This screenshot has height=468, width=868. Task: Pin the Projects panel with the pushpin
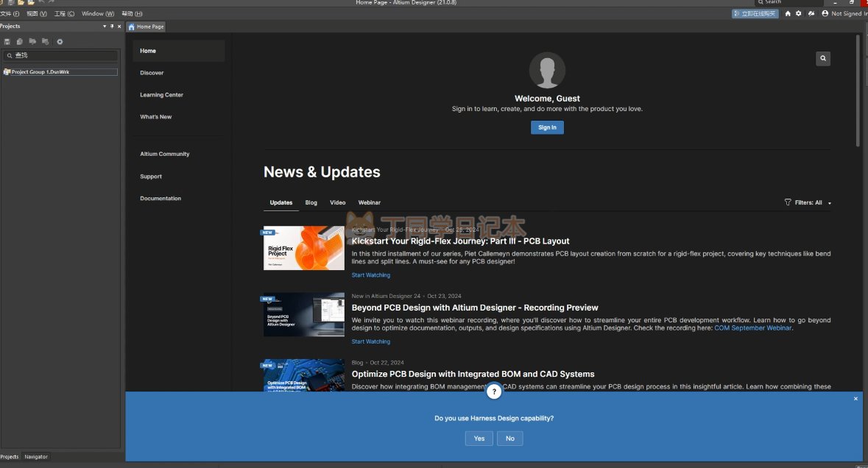(x=112, y=26)
